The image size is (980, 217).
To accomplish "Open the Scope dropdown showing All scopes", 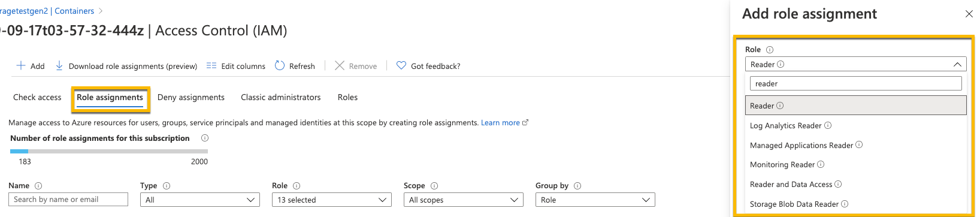I will coord(464,200).
